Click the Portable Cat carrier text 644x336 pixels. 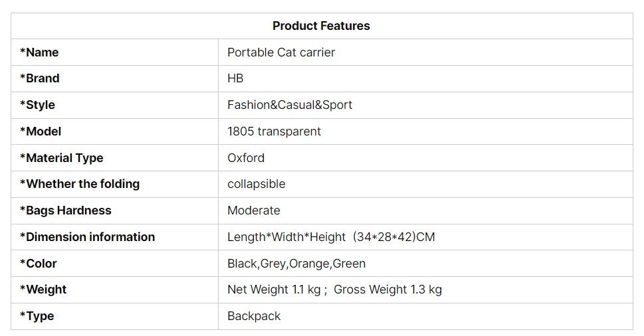281,52
